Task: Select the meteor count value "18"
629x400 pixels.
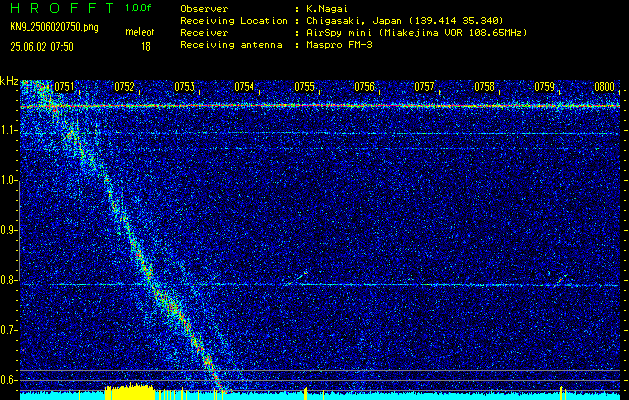Action: (x=146, y=47)
